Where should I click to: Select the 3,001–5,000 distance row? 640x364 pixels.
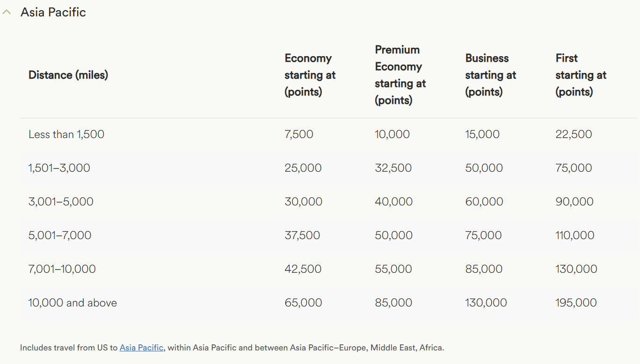click(328, 202)
